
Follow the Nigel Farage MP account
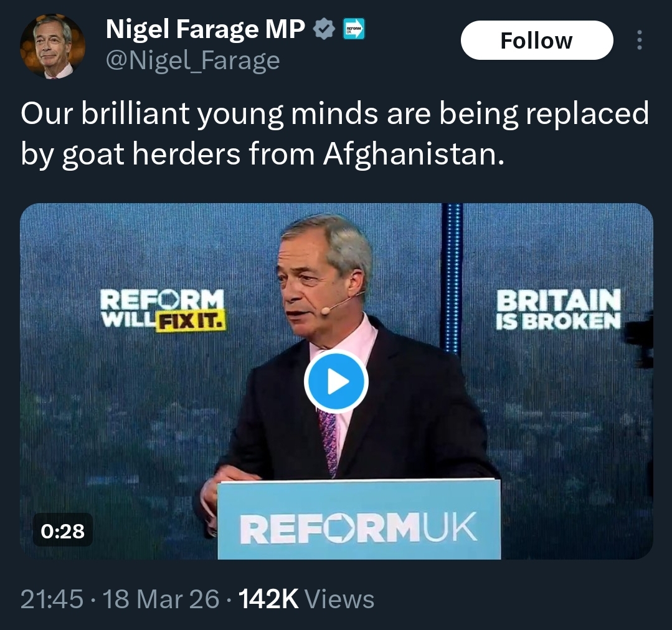tap(536, 41)
